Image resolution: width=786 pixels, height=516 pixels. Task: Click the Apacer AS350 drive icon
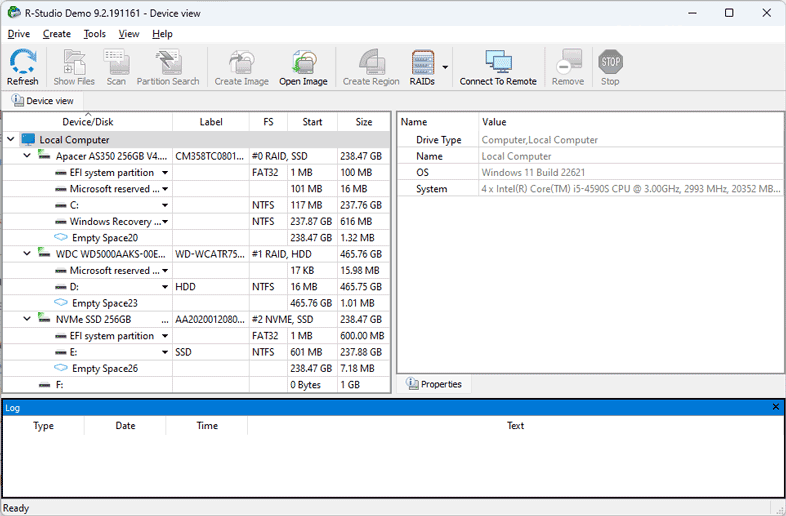click(x=44, y=156)
